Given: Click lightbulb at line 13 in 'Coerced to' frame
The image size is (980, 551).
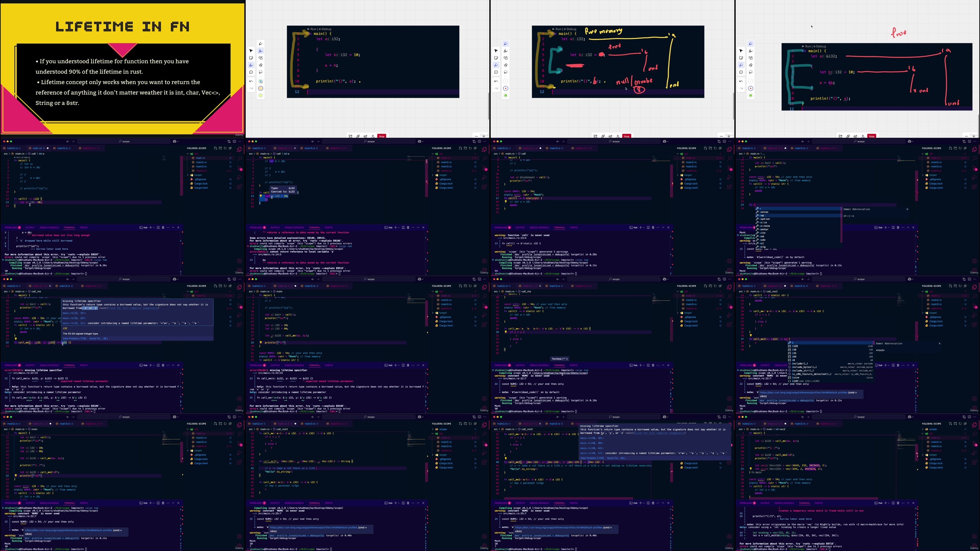Looking at the screenshot, I should [261, 196].
